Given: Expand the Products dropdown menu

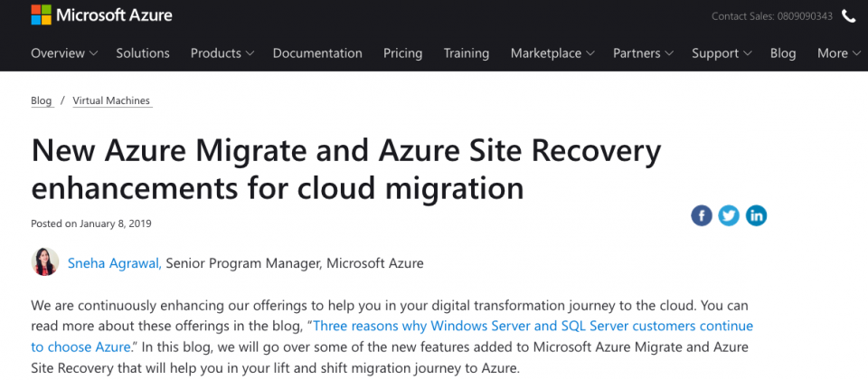Looking at the screenshot, I should (222, 53).
